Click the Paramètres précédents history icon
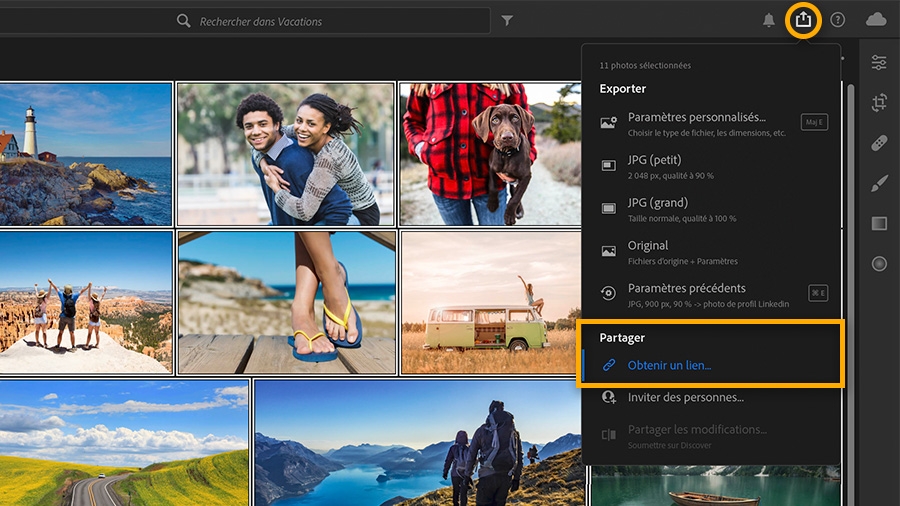Viewport: 900px width, 506px height. pos(608,293)
